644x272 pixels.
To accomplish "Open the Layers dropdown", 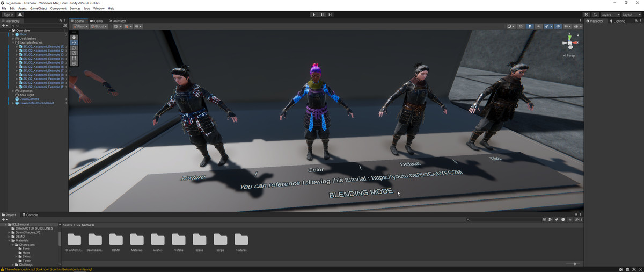I will (610, 15).
